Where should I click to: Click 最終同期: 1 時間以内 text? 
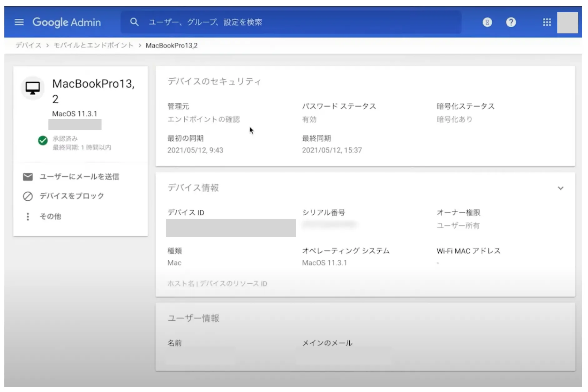coord(82,147)
